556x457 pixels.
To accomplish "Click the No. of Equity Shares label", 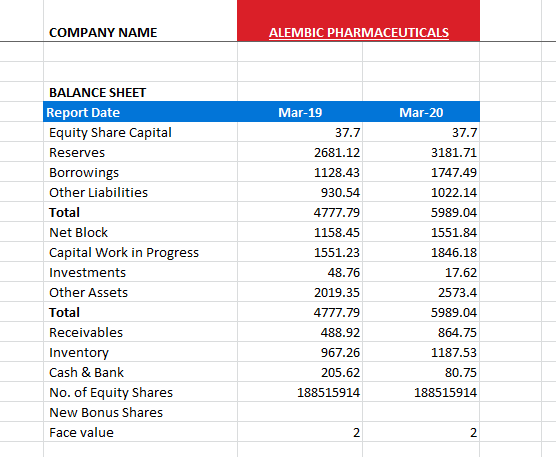I will click(x=111, y=393).
